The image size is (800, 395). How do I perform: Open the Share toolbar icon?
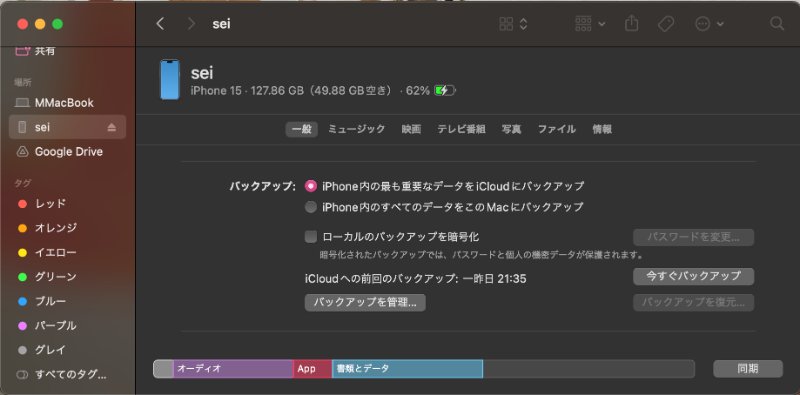pyautogui.click(x=632, y=23)
